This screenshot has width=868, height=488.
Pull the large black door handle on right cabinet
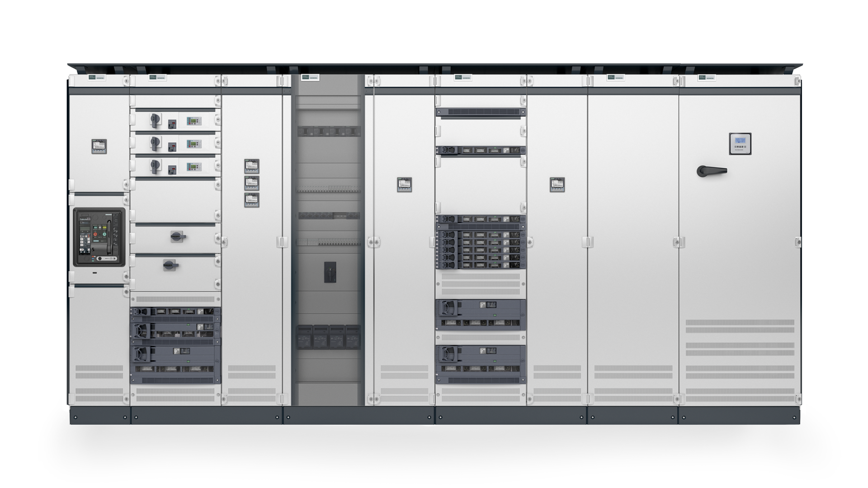click(711, 171)
